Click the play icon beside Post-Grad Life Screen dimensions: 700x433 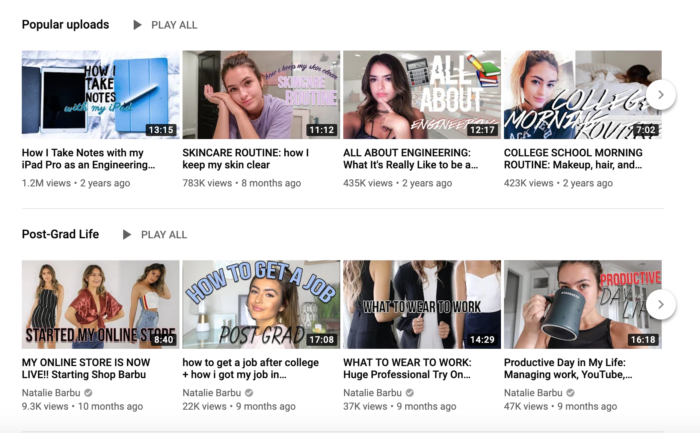[x=127, y=235]
